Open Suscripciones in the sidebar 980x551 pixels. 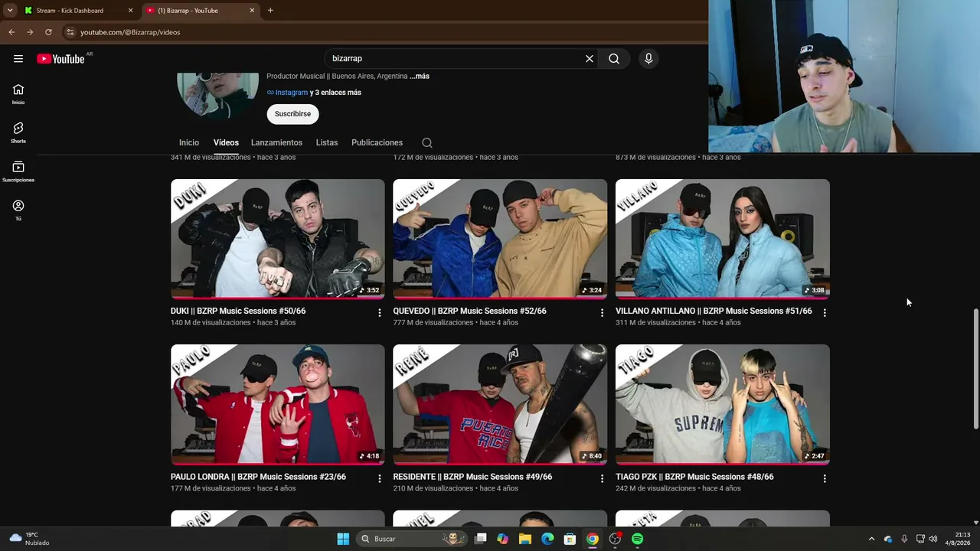(18, 172)
